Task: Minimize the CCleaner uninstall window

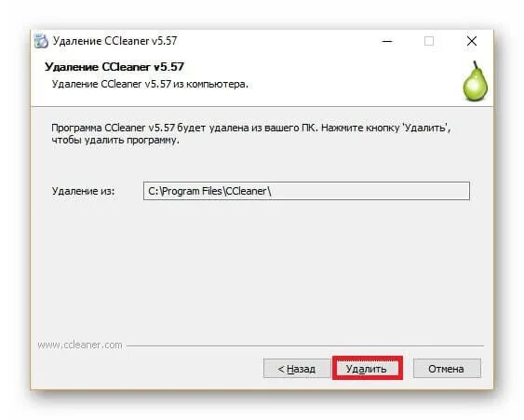Action: click(x=387, y=41)
